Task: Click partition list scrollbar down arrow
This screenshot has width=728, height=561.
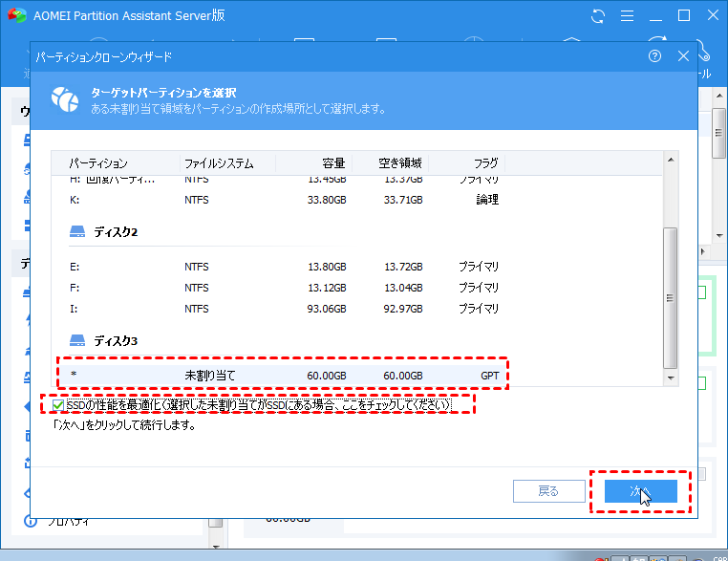Action: [x=671, y=378]
